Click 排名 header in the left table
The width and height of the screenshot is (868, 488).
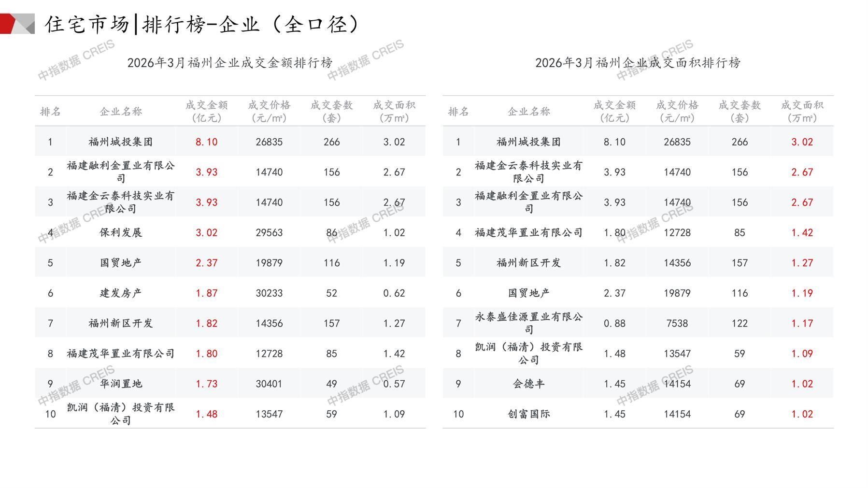click(x=50, y=112)
